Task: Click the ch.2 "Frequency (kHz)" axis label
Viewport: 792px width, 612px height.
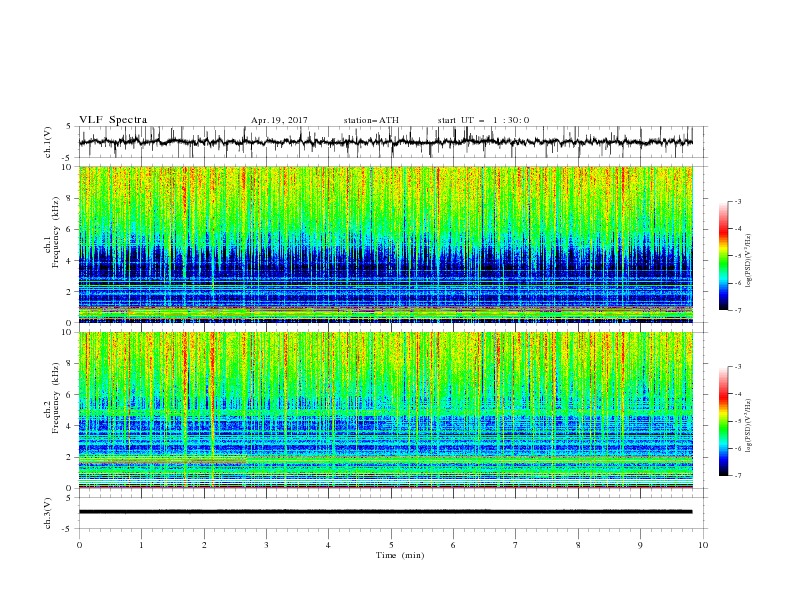Action: 56,397
